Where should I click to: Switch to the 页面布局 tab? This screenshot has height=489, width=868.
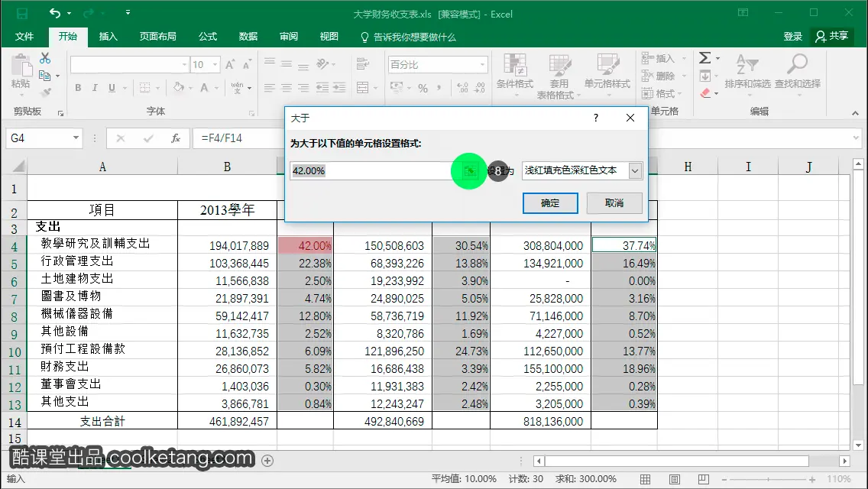pyautogui.click(x=157, y=37)
